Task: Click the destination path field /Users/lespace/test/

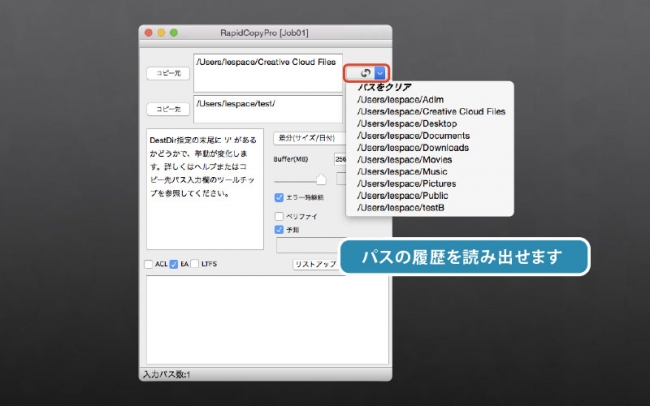Action: click(268, 109)
